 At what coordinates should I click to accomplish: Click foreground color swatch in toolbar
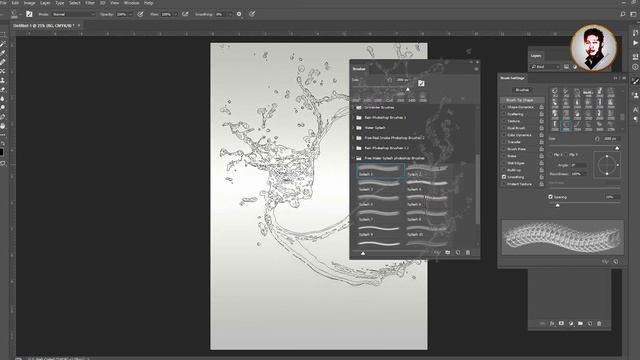2,152
